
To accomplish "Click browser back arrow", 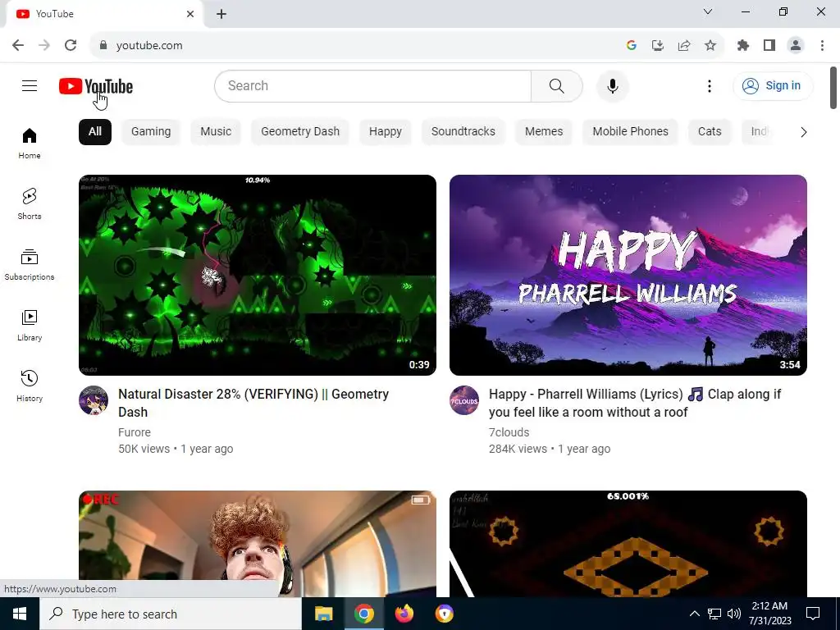I will [x=18, y=45].
